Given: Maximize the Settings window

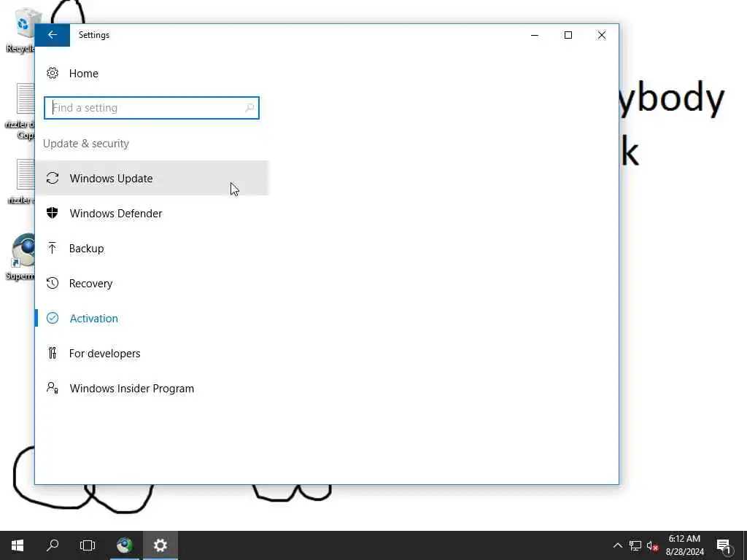Looking at the screenshot, I should coord(568,35).
